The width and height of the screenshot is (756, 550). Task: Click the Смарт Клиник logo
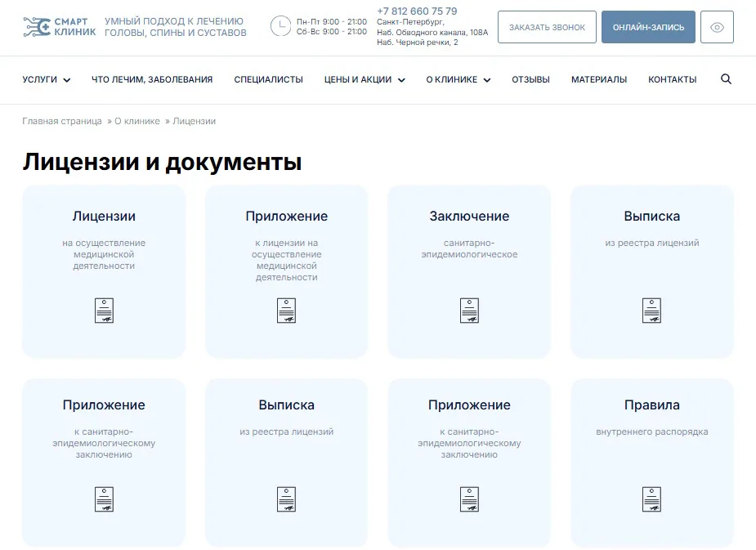click(x=60, y=27)
